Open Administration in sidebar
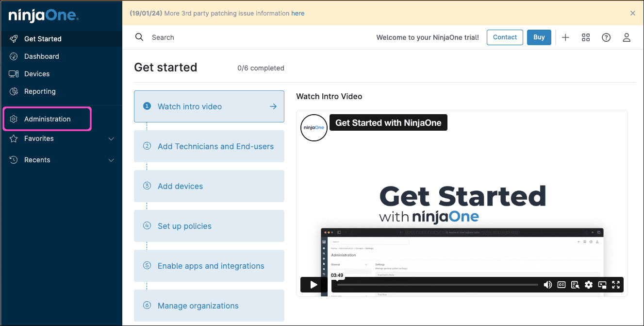Image resolution: width=644 pixels, height=326 pixels. click(47, 119)
